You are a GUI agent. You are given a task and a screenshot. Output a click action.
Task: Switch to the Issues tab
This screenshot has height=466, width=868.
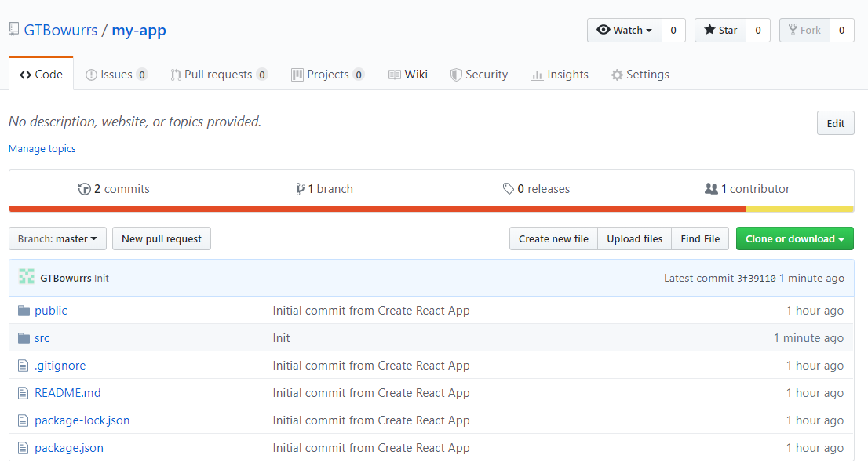click(116, 75)
